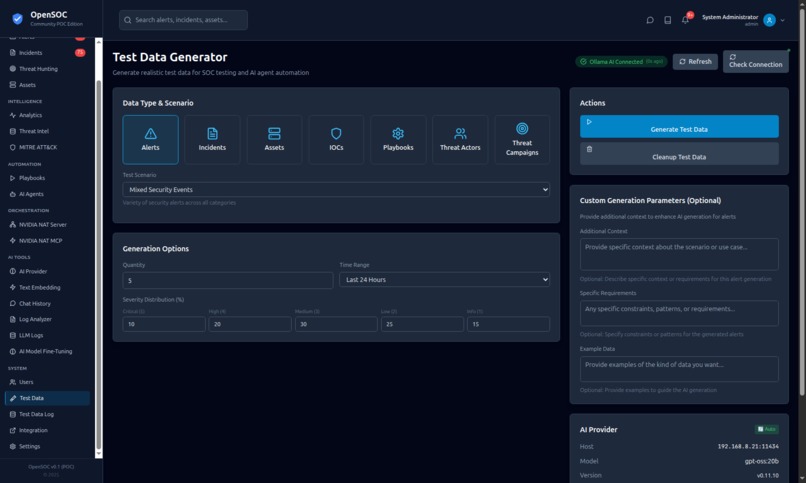Click the main page vertical scrollbar
The height and width of the screenshot is (483, 806).
coord(802,203)
